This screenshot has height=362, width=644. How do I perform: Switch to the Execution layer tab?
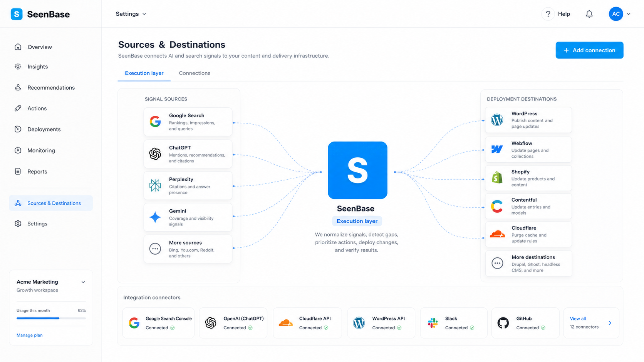click(x=144, y=73)
